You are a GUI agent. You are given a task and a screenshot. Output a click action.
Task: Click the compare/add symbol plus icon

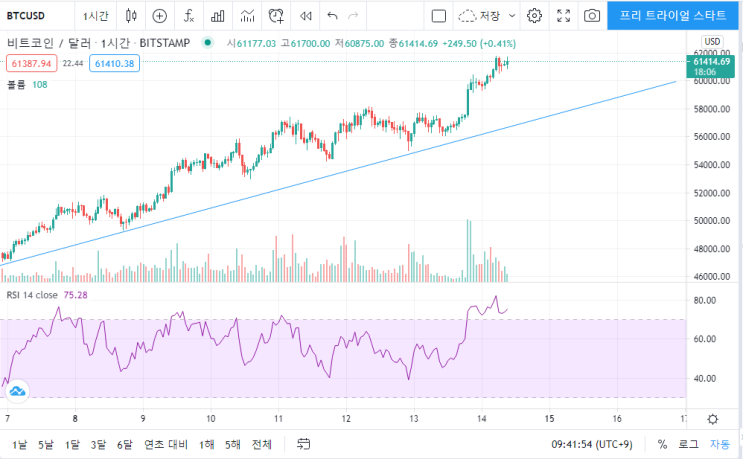160,16
